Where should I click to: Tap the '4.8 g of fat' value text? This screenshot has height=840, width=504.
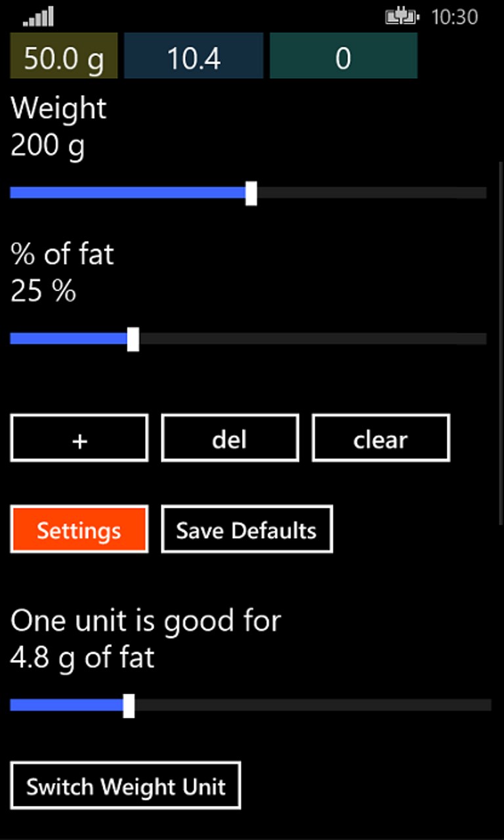[83, 658]
